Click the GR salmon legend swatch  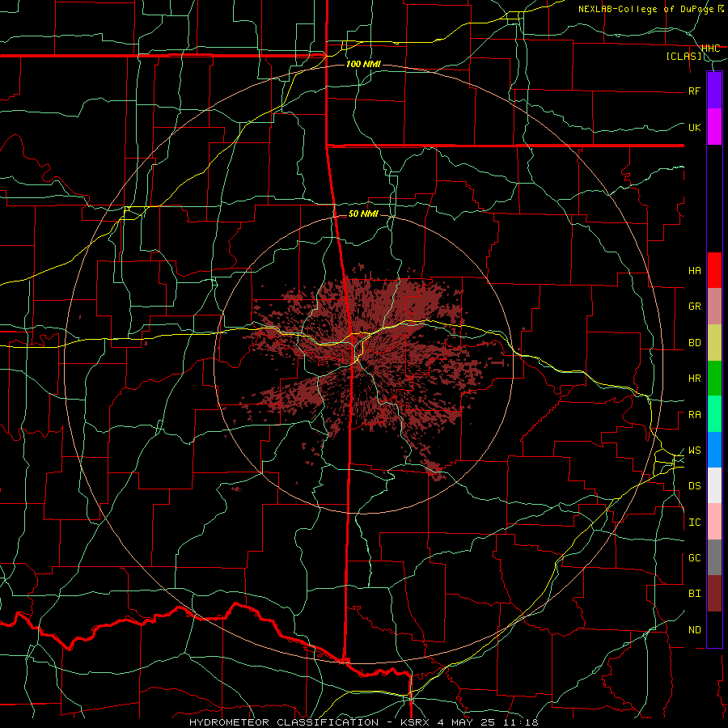coord(714,307)
